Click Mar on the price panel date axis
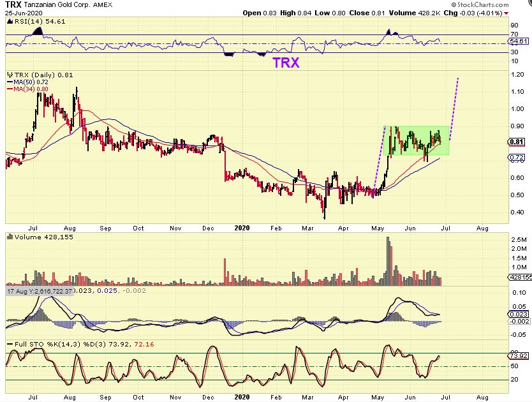This screenshot has height=402, width=532. tap(307, 228)
